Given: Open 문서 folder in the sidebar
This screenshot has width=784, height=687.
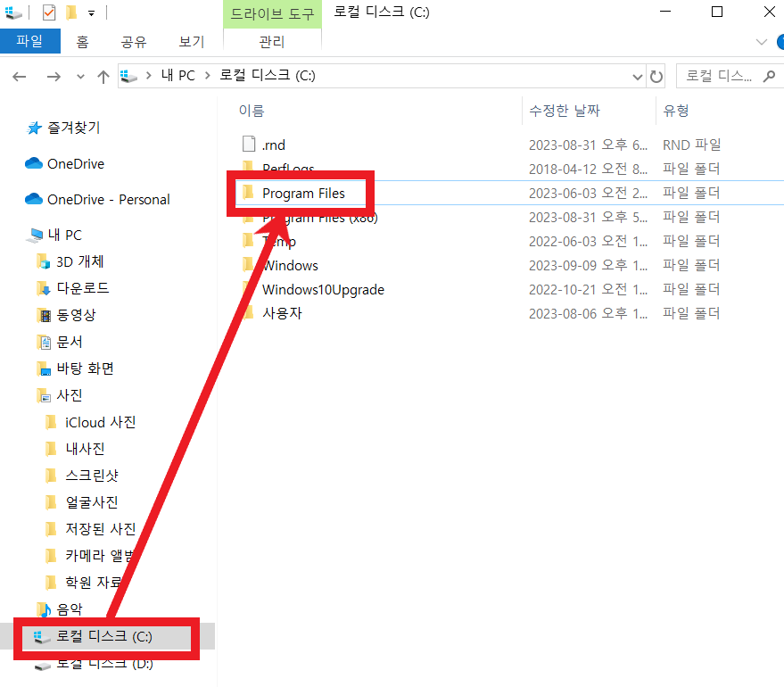Looking at the screenshot, I should point(70,342).
